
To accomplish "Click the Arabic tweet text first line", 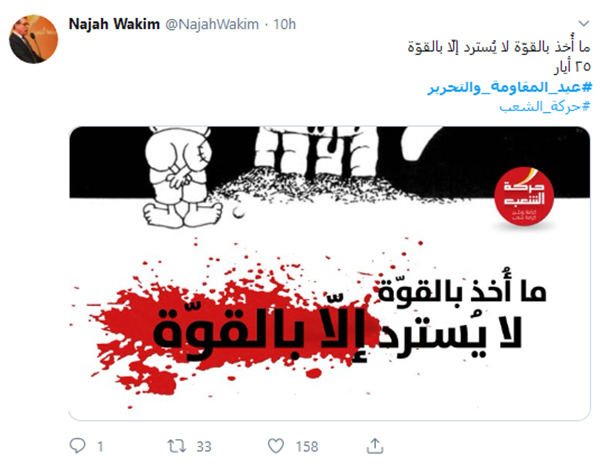I will click(x=499, y=47).
